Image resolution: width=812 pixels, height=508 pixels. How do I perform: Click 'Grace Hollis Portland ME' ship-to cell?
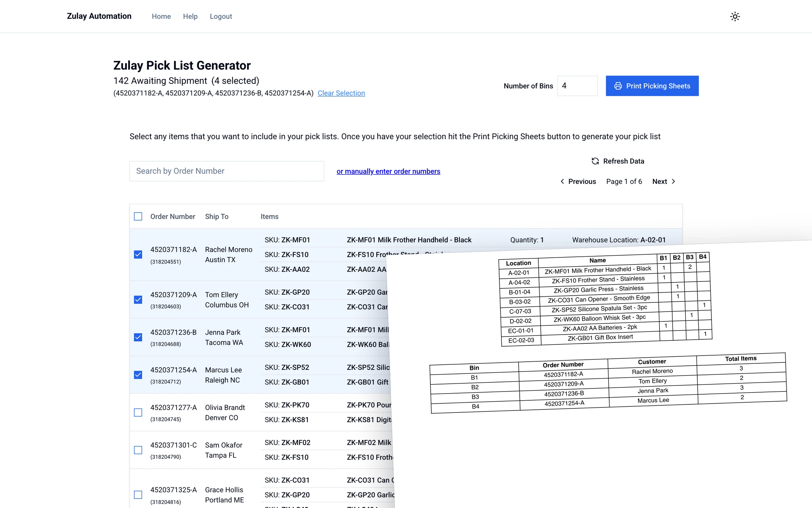point(224,495)
